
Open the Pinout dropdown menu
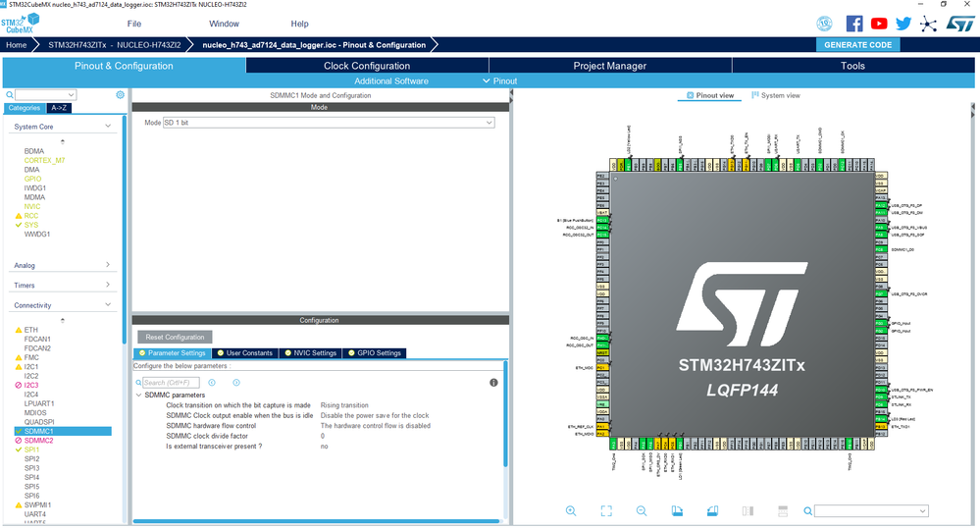click(500, 81)
